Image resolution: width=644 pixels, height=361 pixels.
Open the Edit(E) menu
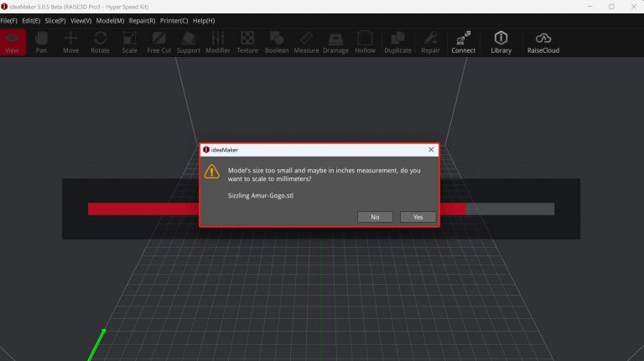31,20
